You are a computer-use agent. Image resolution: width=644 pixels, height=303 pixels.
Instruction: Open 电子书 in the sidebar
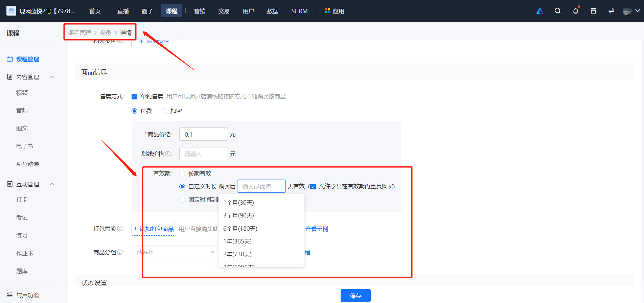click(25, 146)
